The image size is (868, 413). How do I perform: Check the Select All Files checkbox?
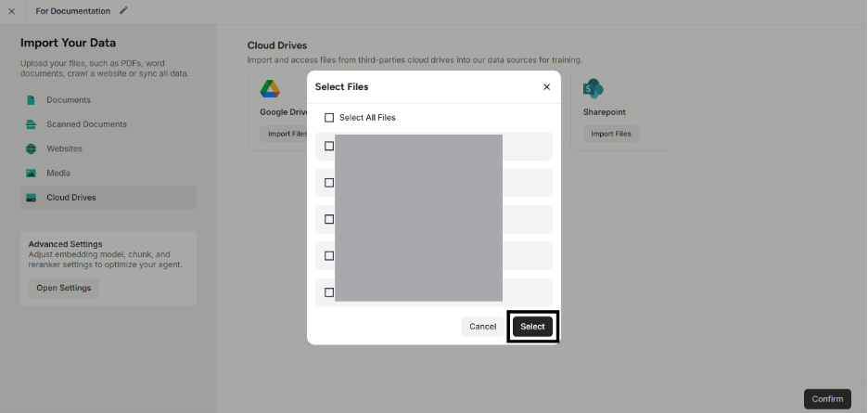329,118
